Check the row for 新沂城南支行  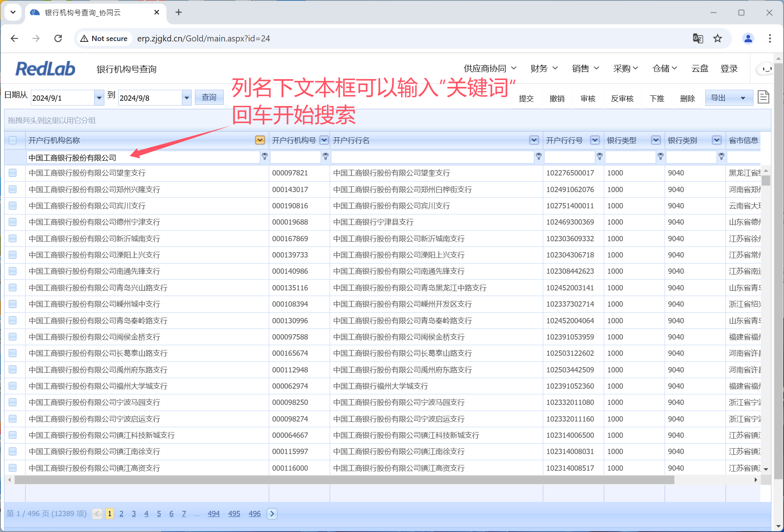13,239
